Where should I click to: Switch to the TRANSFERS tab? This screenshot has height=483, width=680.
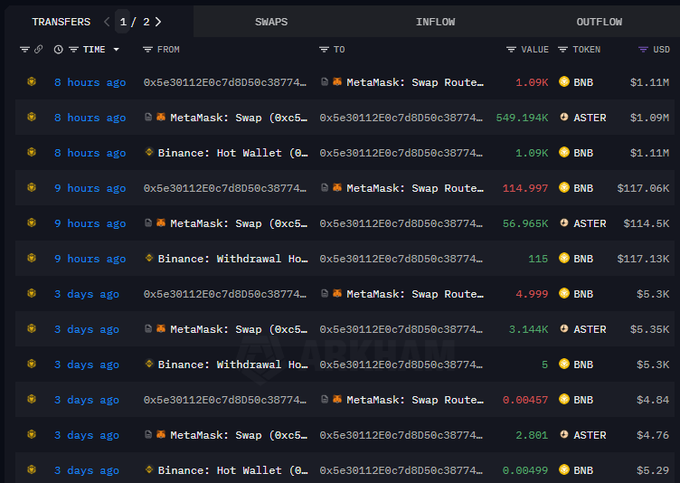[61, 22]
